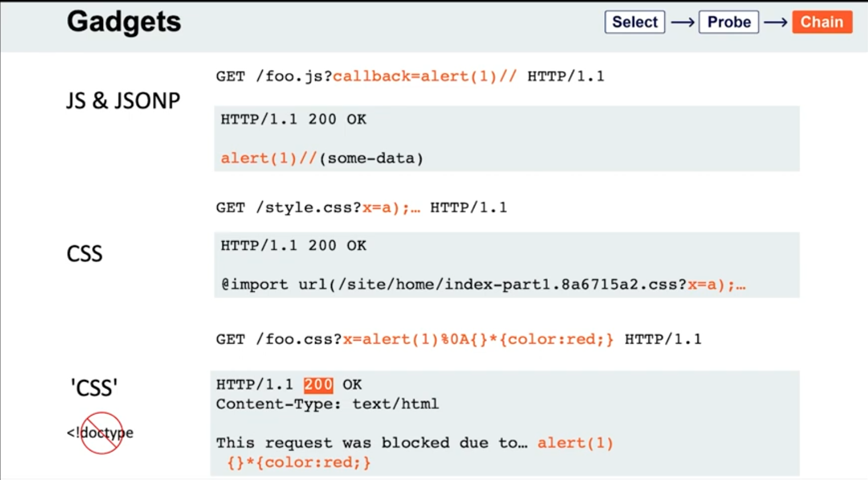The height and width of the screenshot is (480, 868).
Task: Click the Select step box
Action: [634, 22]
